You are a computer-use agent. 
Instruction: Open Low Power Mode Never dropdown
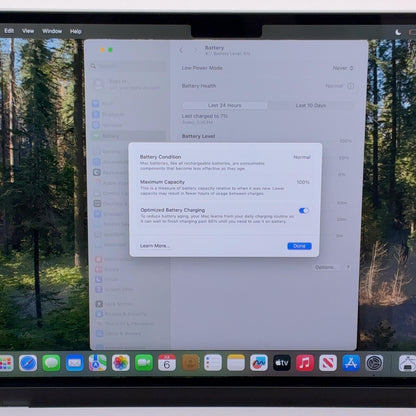click(343, 68)
